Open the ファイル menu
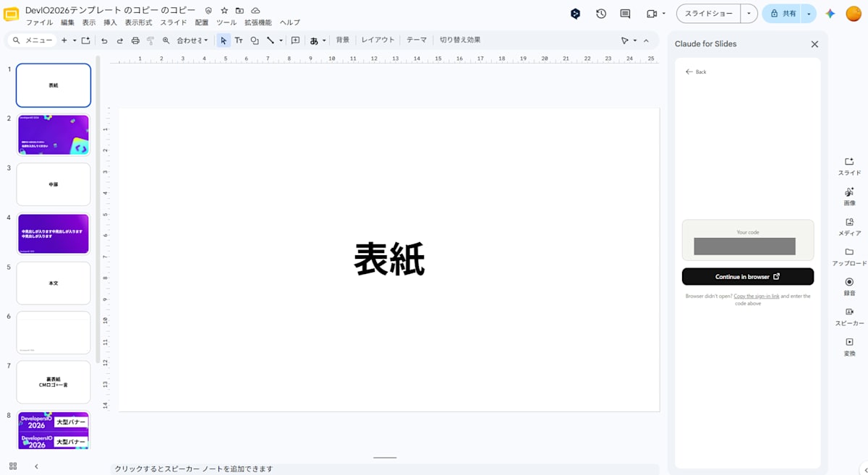This screenshot has width=868, height=475. pyautogui.click(x=39, y=22)
